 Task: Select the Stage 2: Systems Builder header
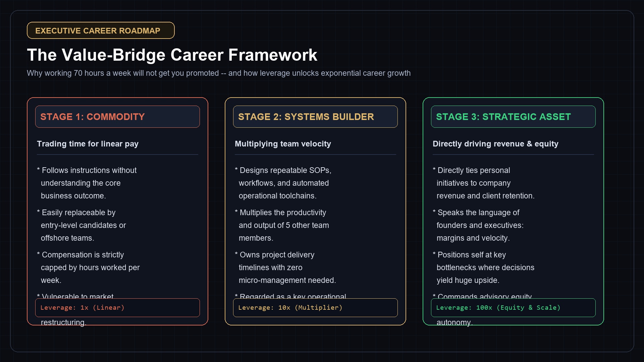(315, 117)
